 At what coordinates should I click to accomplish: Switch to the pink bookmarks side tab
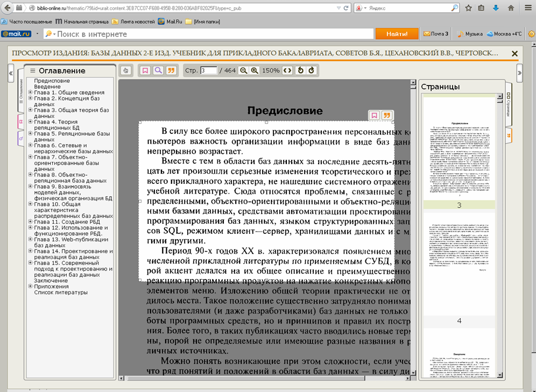21,122
